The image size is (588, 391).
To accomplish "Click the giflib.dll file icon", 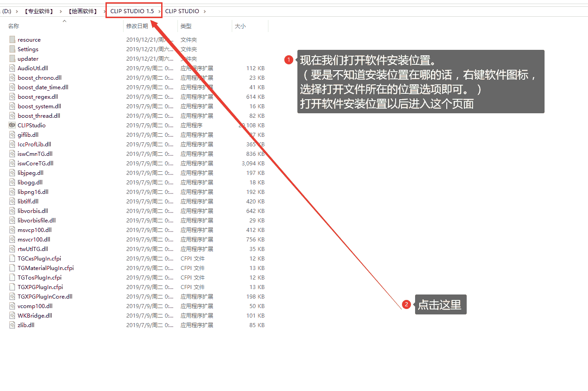I will [x=12, y=135].
